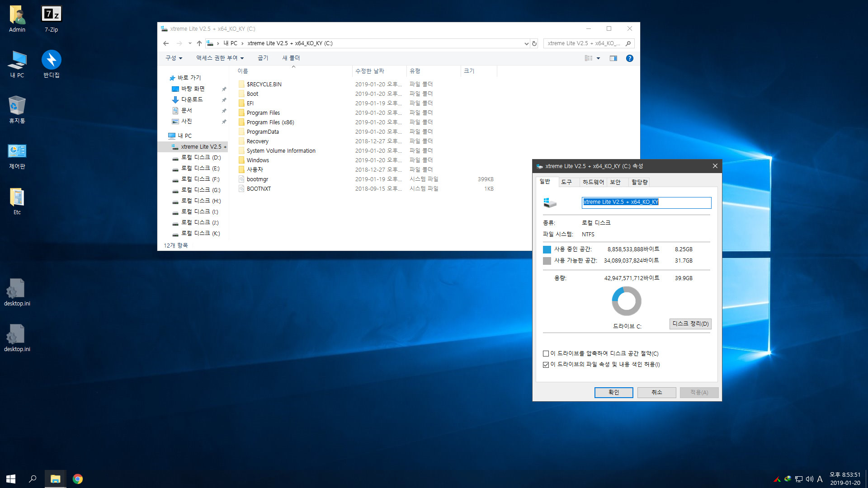
Task: Click 내 PC in the address breadcrumb
Action: click(x=230, y=43)
